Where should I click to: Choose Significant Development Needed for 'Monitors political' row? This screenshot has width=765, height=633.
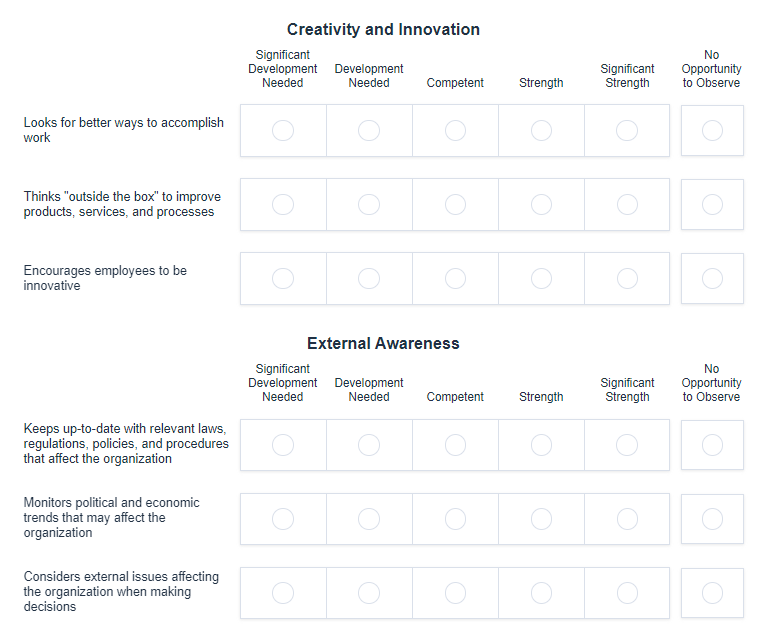(x=283, y=518)
